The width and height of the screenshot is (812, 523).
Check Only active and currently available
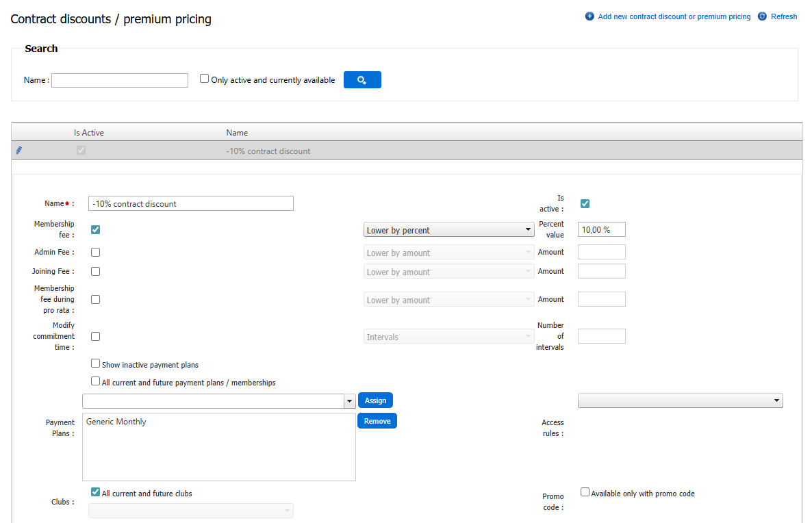click(x=204, y=79)
